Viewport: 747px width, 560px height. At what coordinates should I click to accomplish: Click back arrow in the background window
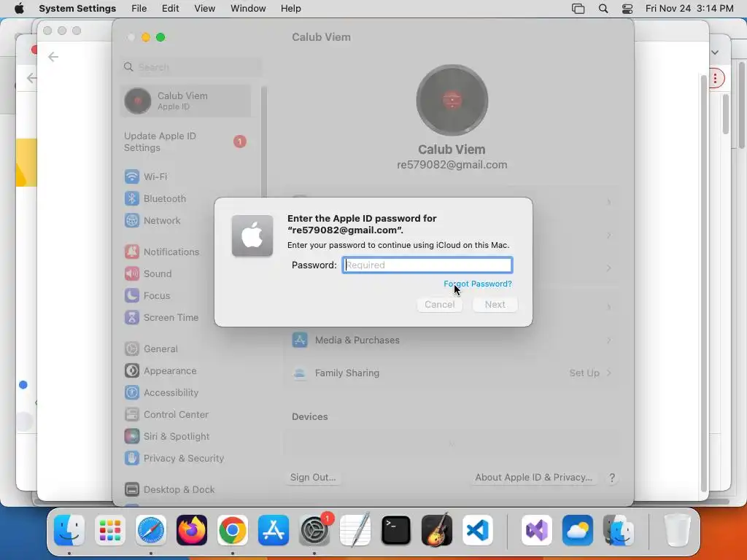click(53, 57)
